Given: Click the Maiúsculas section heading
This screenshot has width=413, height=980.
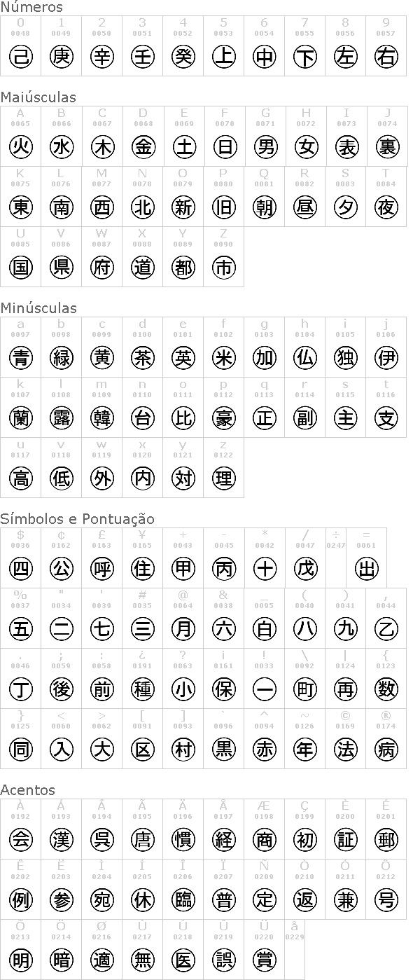Looking at the screenshot, I should click(x=38, y=97).
